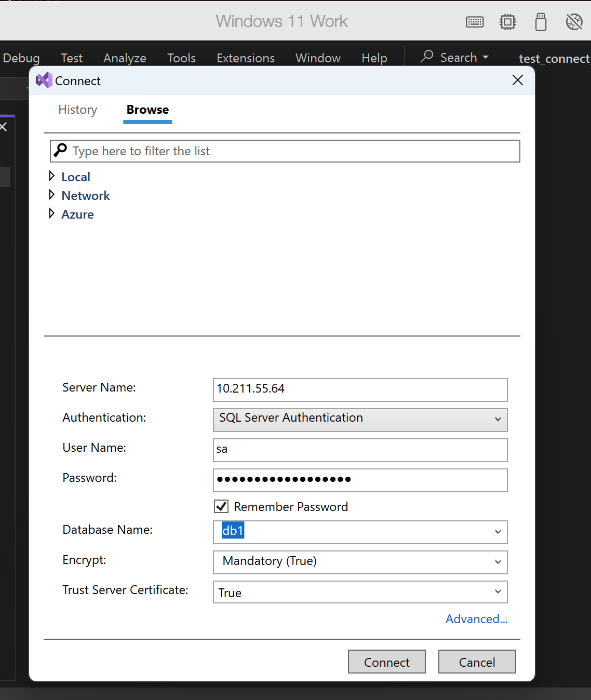Click the search icon in filter box
This screenshot has width=591, height=700.
click(x=61, y=151)
